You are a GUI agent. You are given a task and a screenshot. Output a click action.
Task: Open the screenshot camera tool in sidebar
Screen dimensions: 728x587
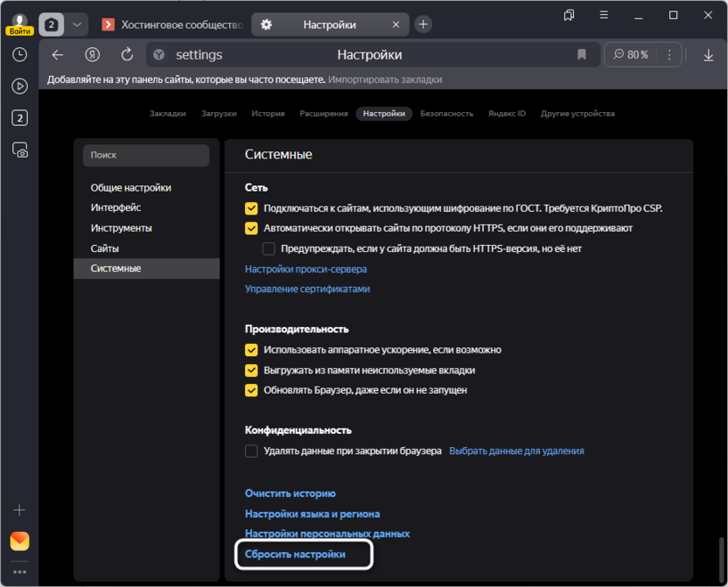[19, 150]
